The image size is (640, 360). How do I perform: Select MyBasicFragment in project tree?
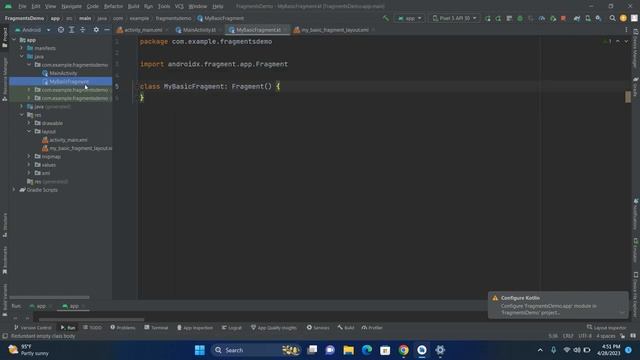tap(60, 81)
